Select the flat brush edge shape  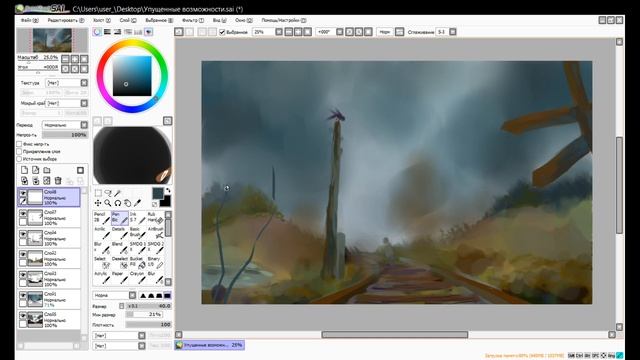[167, 296]
